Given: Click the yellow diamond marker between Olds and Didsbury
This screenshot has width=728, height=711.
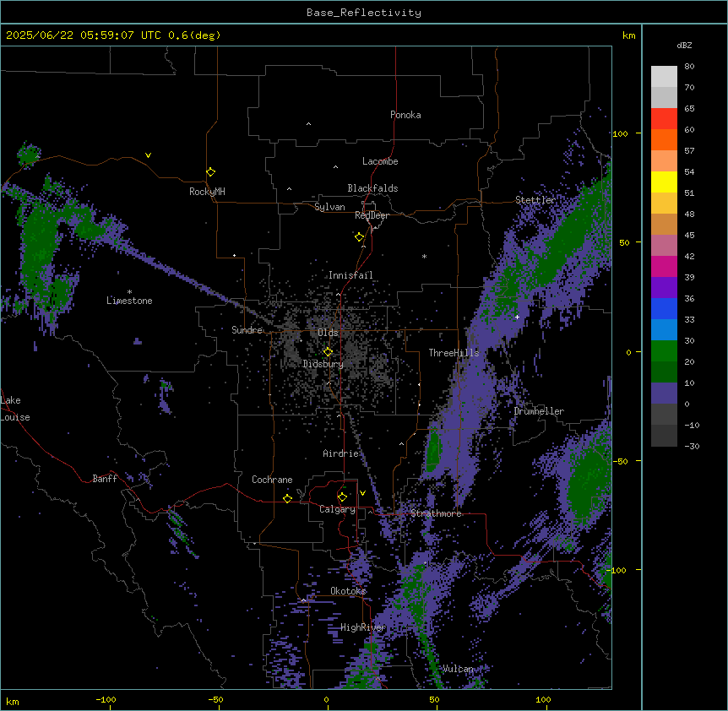Looking at the screenshot, I should click(x=328, y=352).
